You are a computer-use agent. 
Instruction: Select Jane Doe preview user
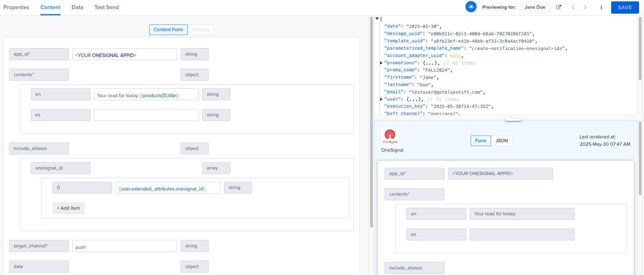click(x=535, y=7)
